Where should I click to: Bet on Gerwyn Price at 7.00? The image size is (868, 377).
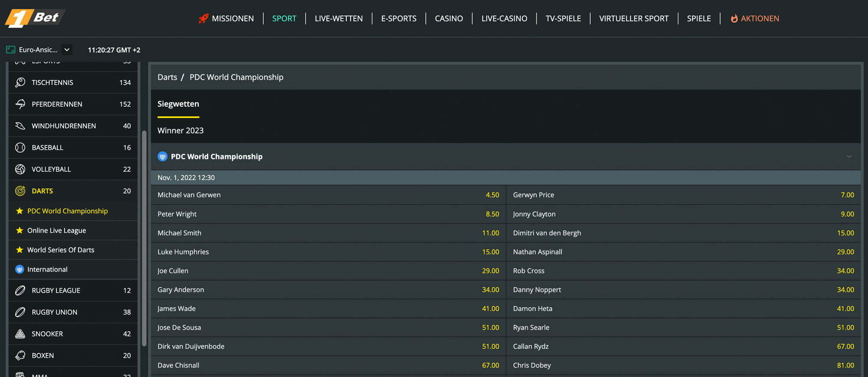tap(684, 195)
